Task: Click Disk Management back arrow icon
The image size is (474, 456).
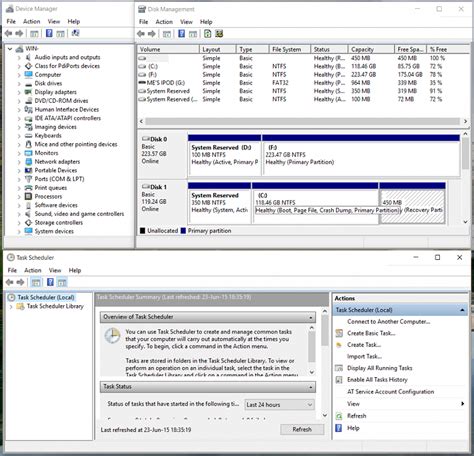Action: (141, 34)
